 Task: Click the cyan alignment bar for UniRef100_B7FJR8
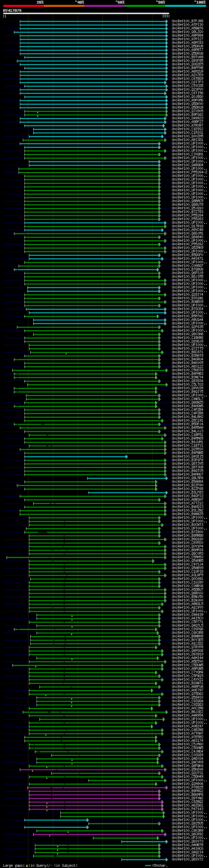coord(94,21)
